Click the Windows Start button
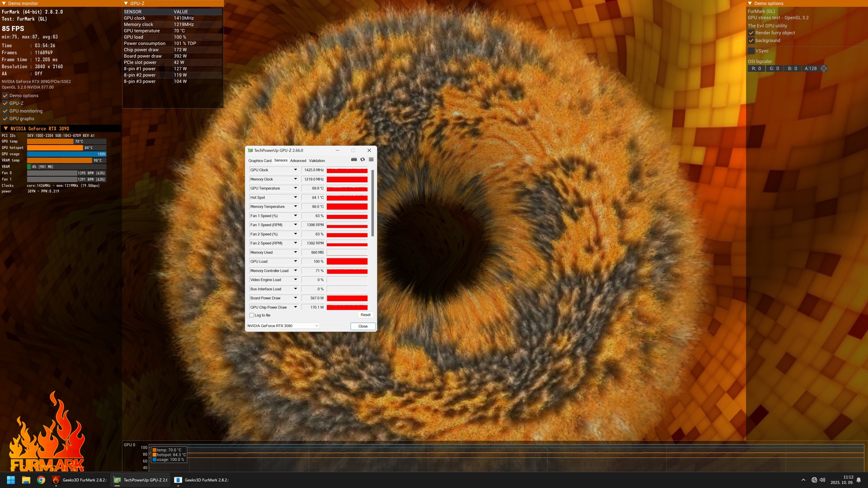868x488 pixels. (11, 480)
